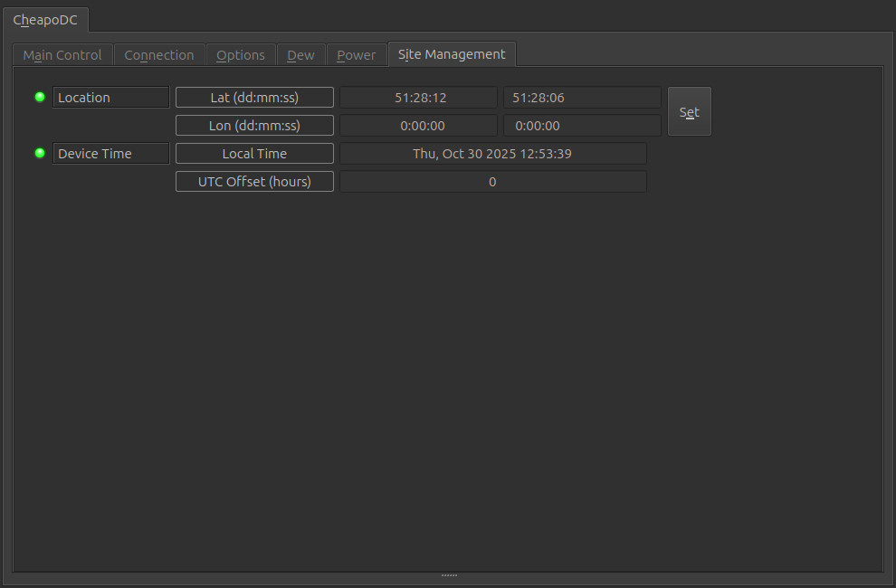The height and width of the screenshot is (588, 896).
Task: Click the latitude input showing 51:28:06
Action: tap(582, 98)
